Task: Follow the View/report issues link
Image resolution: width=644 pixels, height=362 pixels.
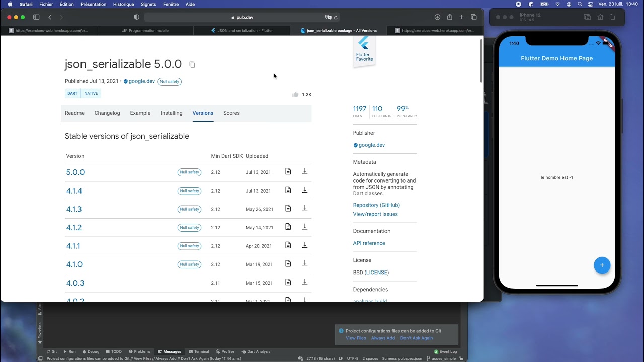Action: [375, 214]
